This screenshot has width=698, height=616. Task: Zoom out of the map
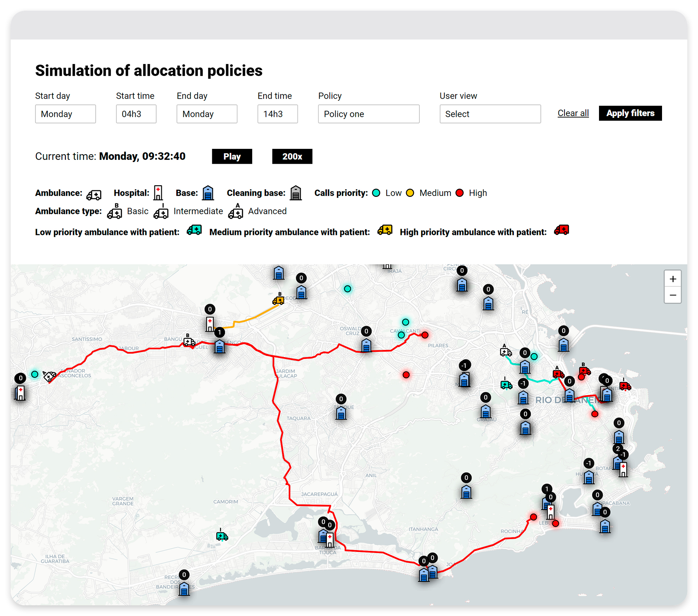click(x=673, y=295)
